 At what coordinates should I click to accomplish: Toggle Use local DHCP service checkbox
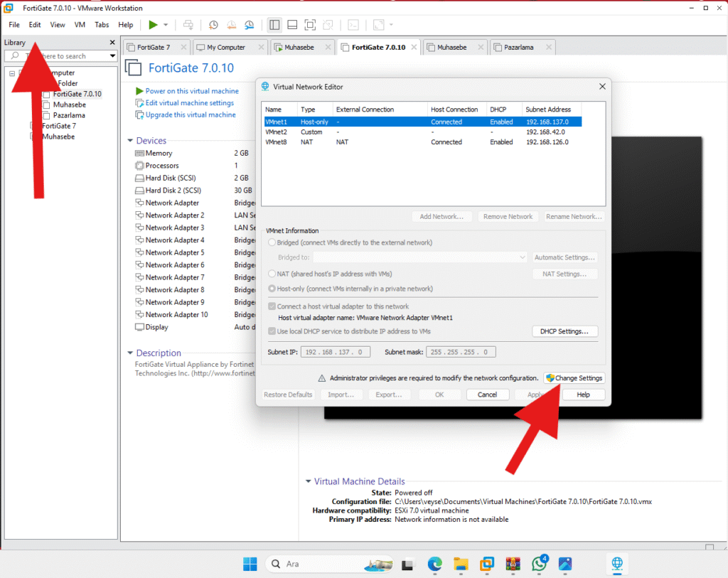coord(272,331)
